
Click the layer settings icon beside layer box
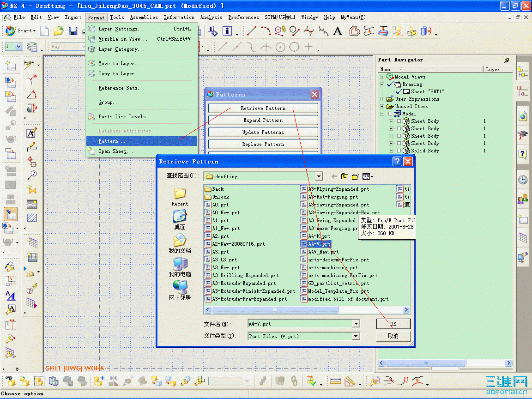tap(32, 47)
